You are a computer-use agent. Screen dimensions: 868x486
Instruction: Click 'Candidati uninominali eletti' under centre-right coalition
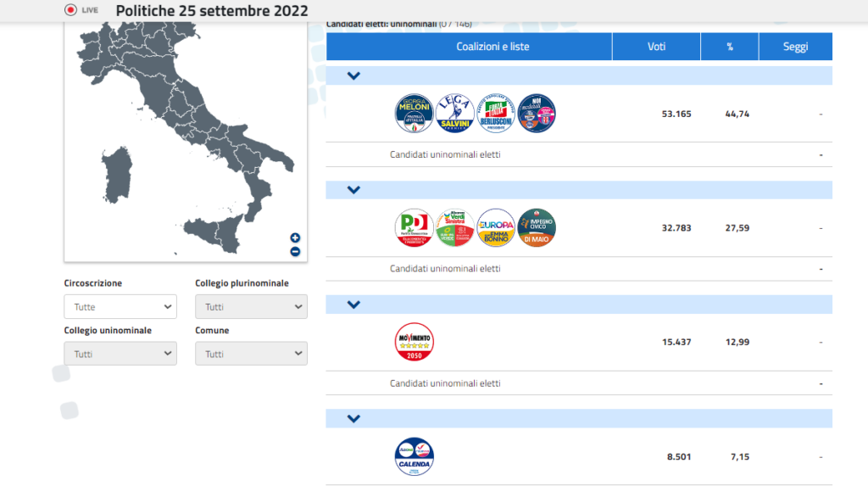click(445, 154)
